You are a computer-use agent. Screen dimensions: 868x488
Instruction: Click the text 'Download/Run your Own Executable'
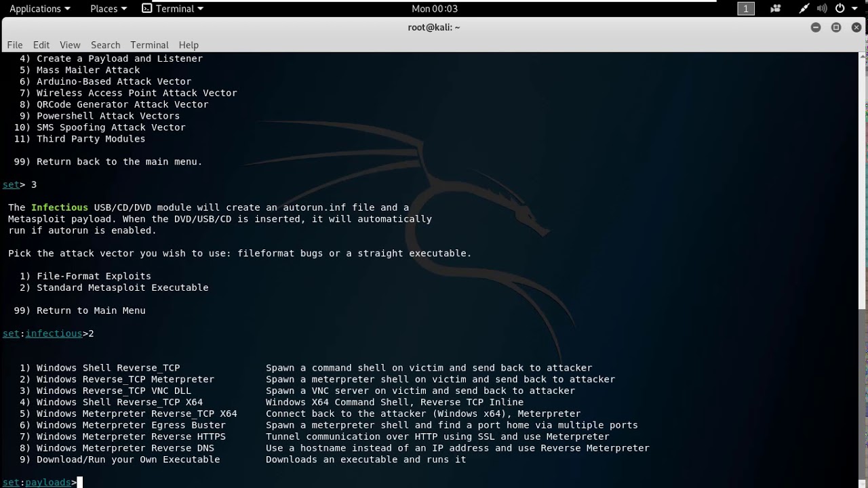pyautogui.click(x=128, y=460)
